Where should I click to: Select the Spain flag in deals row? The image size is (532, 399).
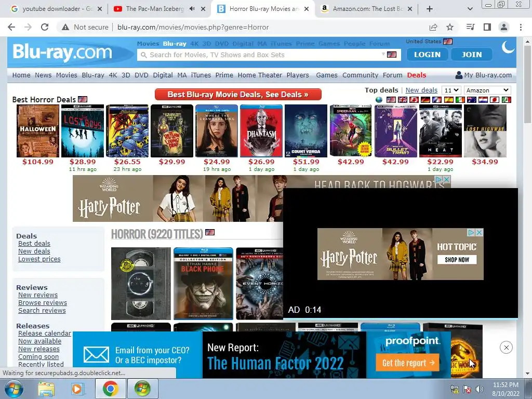(448, 100)
